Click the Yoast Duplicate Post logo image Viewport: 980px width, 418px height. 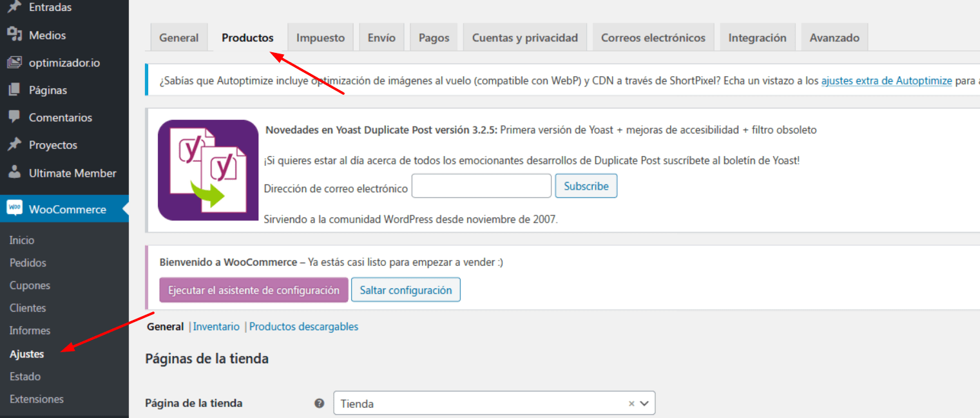208,170
